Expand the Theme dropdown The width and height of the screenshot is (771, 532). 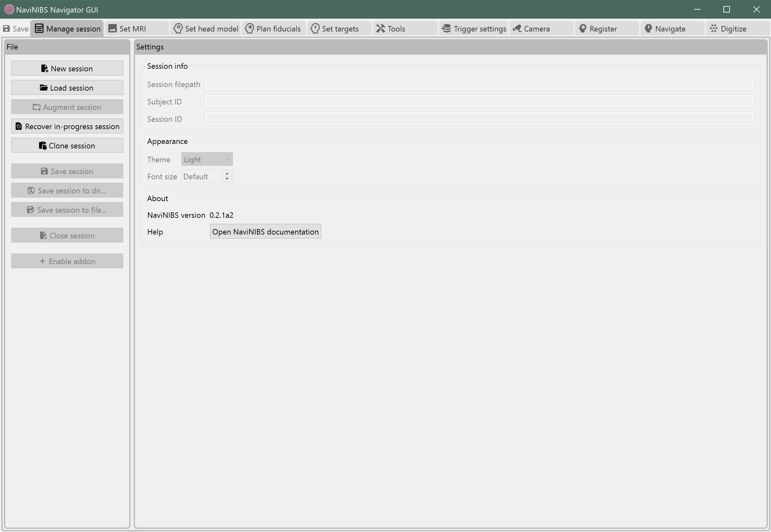pos(207,159)
